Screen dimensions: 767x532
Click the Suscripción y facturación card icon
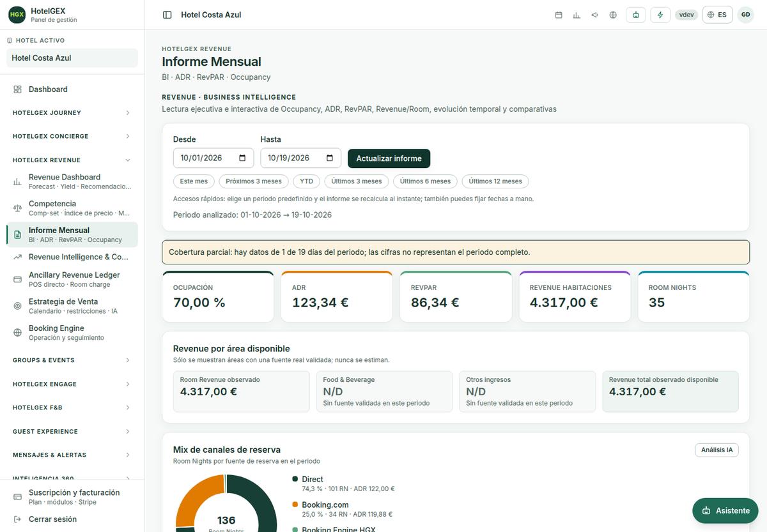(x=17, y=498)
